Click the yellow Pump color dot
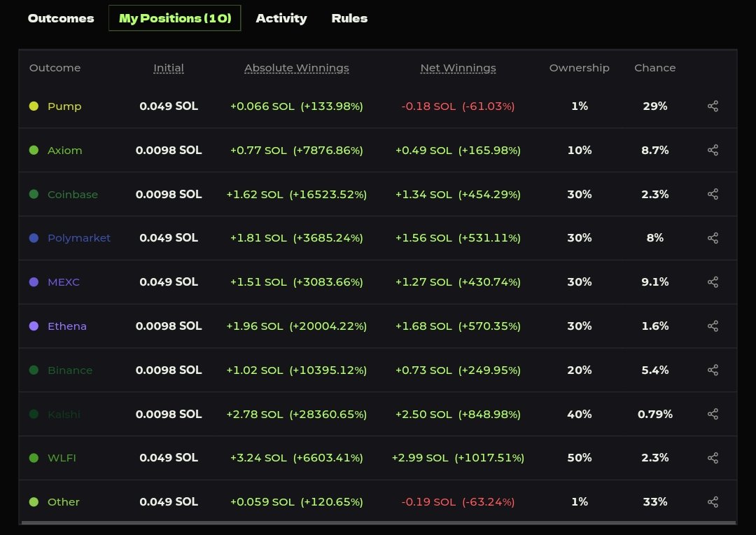756x535 pixels. (x=34, y=106)
